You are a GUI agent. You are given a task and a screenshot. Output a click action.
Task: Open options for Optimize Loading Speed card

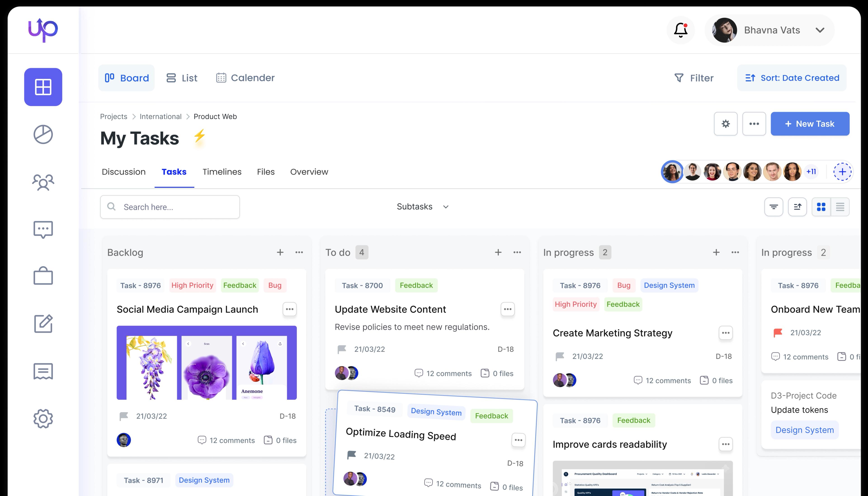pos(519,440)
